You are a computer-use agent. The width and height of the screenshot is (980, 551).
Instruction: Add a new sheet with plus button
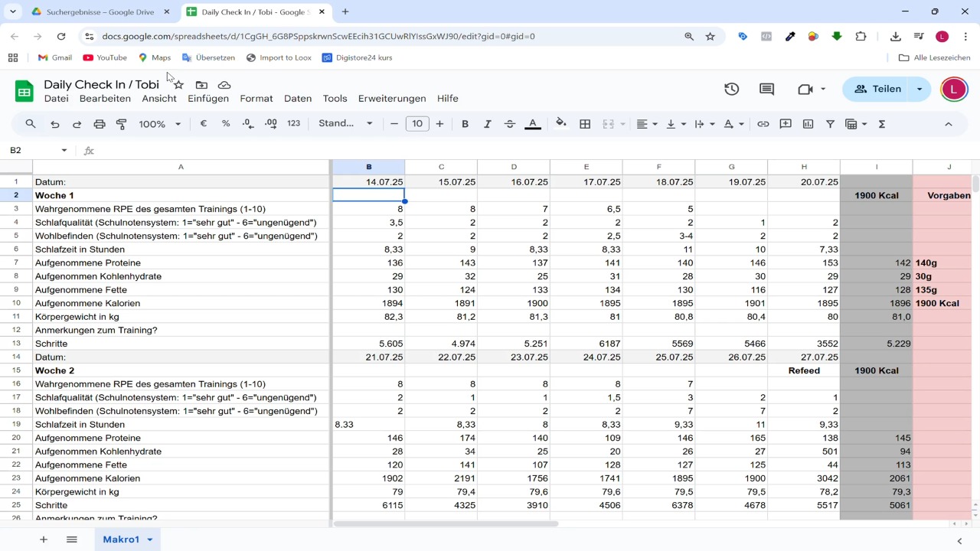click(x=44, y=540)
